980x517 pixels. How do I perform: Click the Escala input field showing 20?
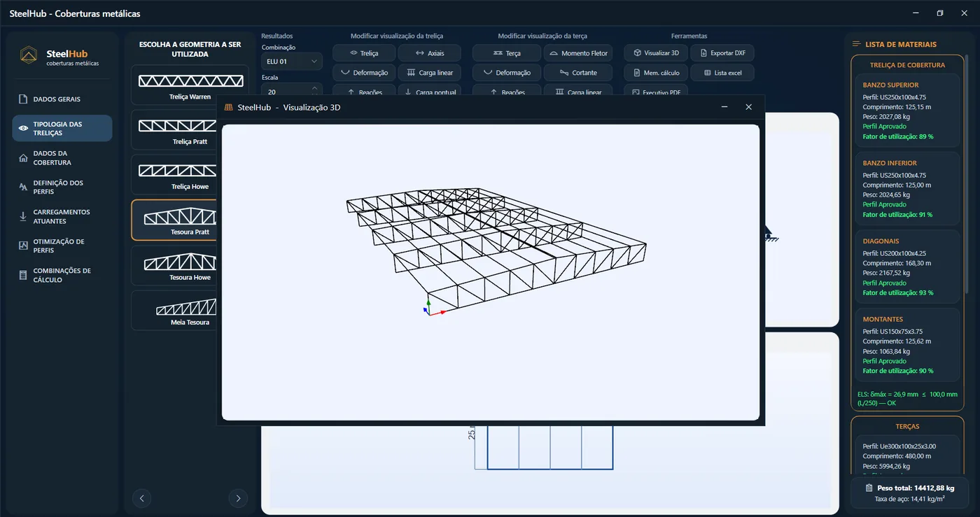[x=284, y=91]
